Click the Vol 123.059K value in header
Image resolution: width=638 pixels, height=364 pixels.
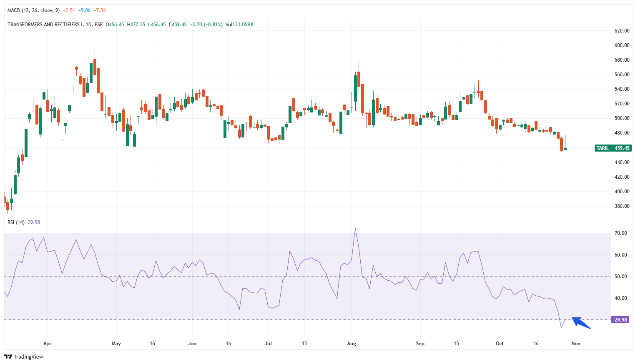point(239,25)
